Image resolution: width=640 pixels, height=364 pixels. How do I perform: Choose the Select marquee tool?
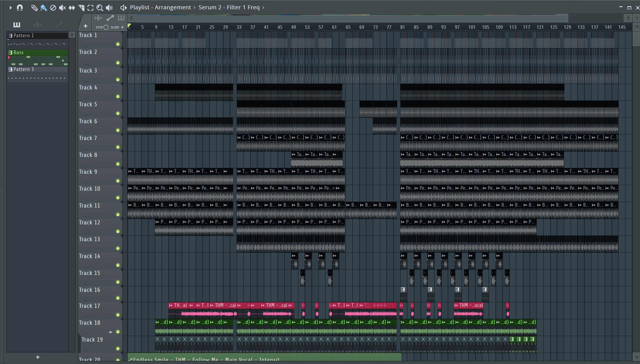[91, 8]
